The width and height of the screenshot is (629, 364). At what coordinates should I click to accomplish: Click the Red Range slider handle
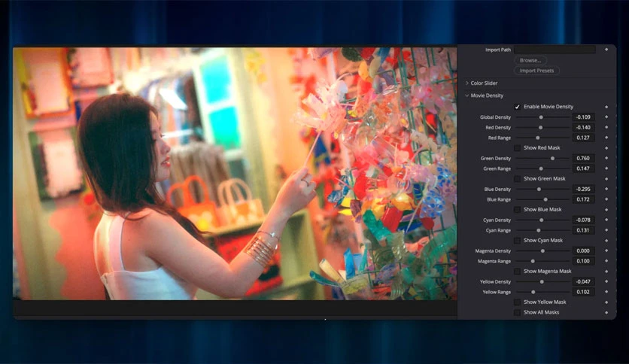point(538,138)
